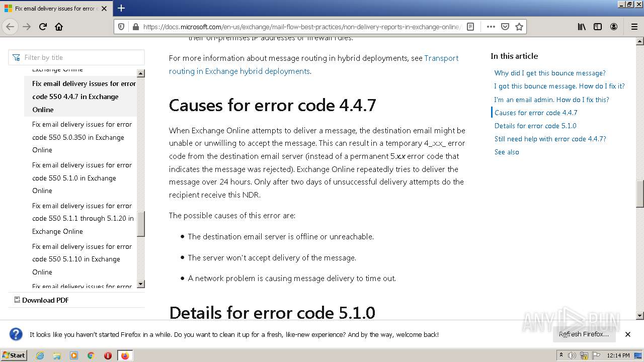Open the Firefox home page icon
644x362 pixels.
click(x=59, y=27)
